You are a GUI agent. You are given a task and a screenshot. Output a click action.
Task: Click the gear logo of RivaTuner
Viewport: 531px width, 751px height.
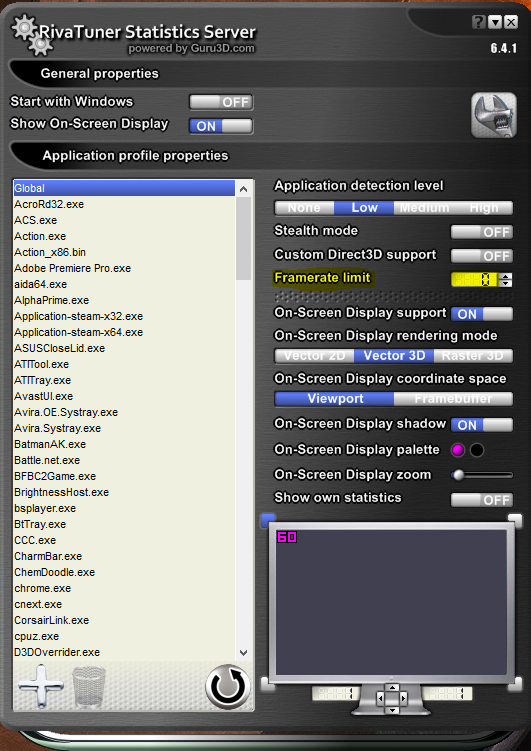pyautogui.click(x=32, y=35)
